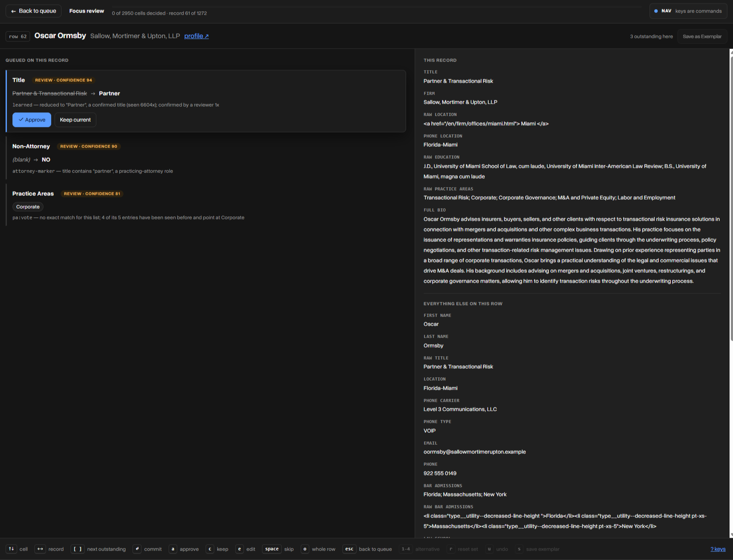The height and width of the screenshot is (560, 733).
Task: Click 'Level 3 Communications, LLC' carrier value
Action: pyautogui.click(x=460, y=409)
